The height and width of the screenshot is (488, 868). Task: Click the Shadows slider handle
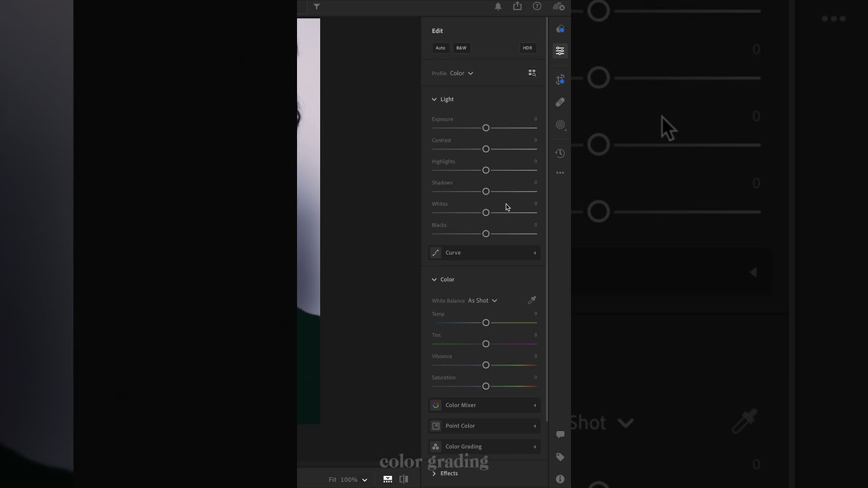(486, 191)
